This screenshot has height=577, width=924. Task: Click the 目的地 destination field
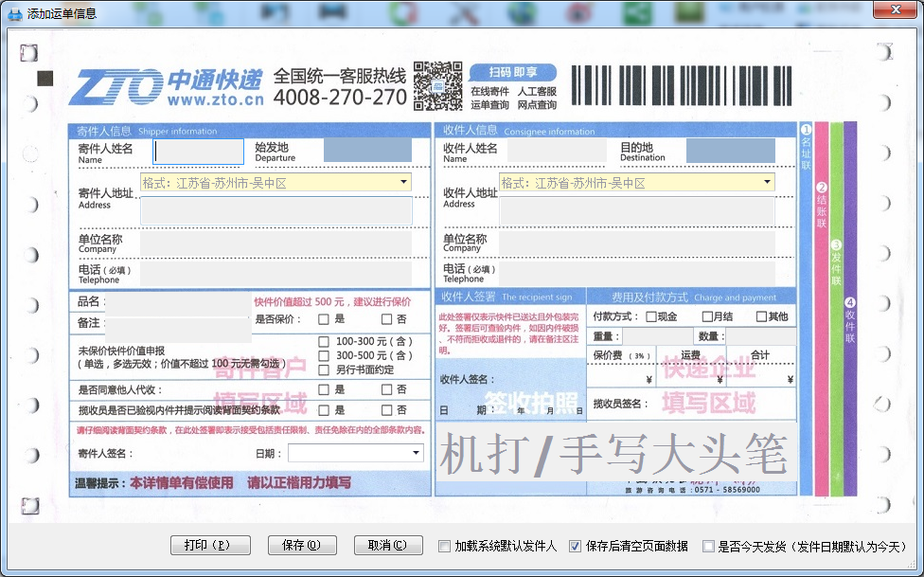coord(731,151)
